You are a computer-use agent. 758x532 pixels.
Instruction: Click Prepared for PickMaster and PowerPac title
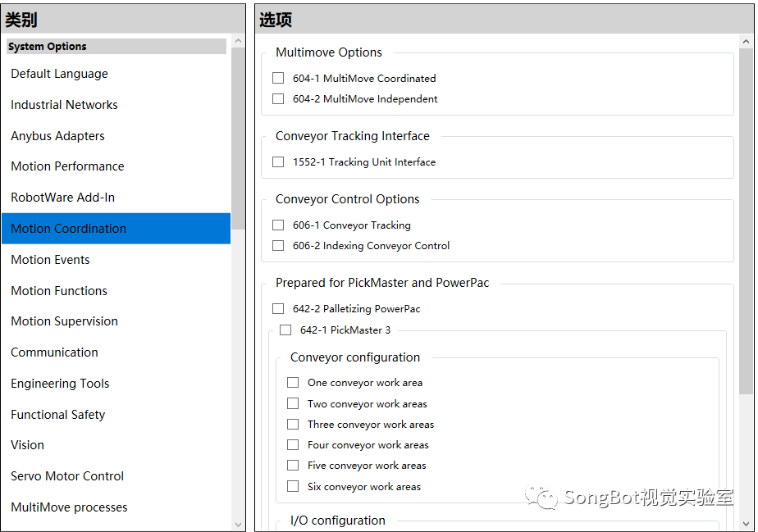[x=382, y=283]
